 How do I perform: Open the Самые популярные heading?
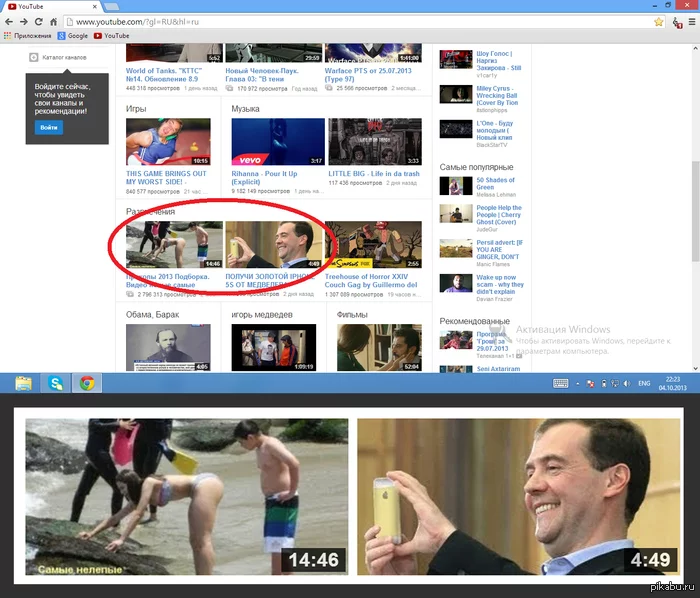(476, 167)
